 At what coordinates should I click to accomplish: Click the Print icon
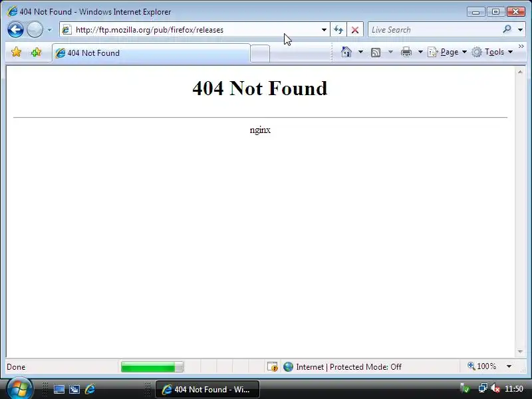pos(406,52)
